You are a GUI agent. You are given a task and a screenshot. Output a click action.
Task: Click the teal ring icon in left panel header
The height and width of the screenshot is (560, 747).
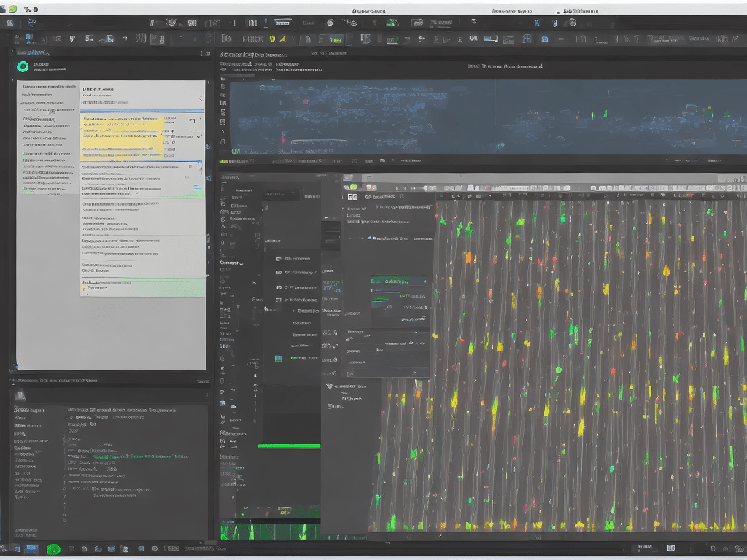[23, 66]
